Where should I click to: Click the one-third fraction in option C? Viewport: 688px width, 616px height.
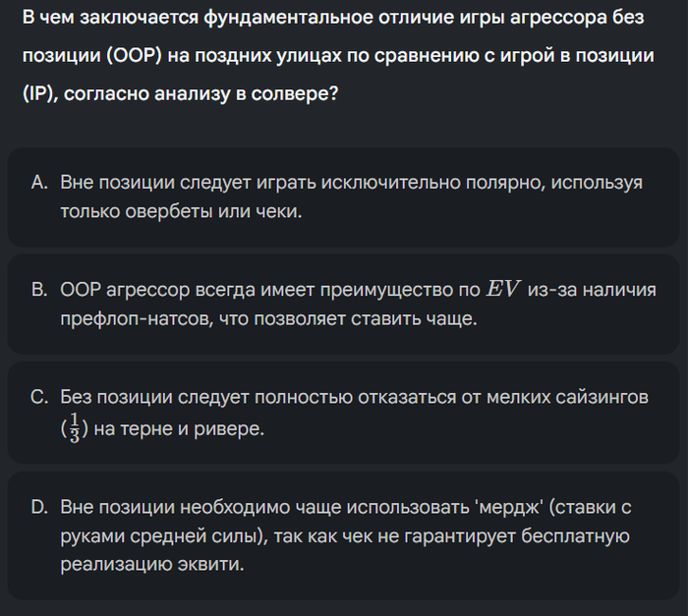pyautogui.click(x=75, y=427)
